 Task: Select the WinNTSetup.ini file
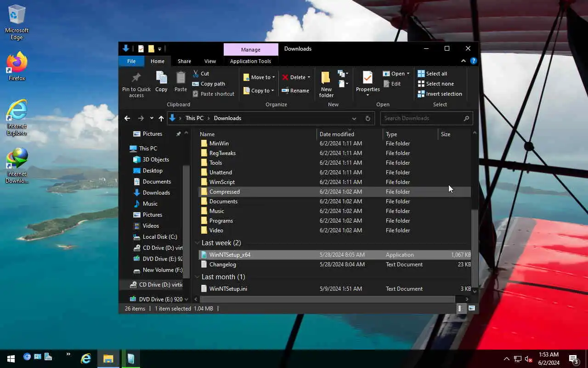335,289
